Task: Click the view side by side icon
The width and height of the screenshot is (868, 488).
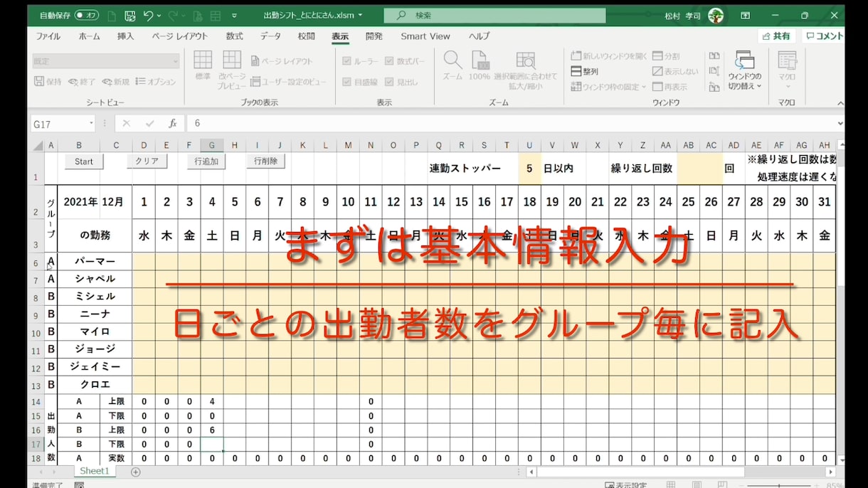Action: pos(714,55)
